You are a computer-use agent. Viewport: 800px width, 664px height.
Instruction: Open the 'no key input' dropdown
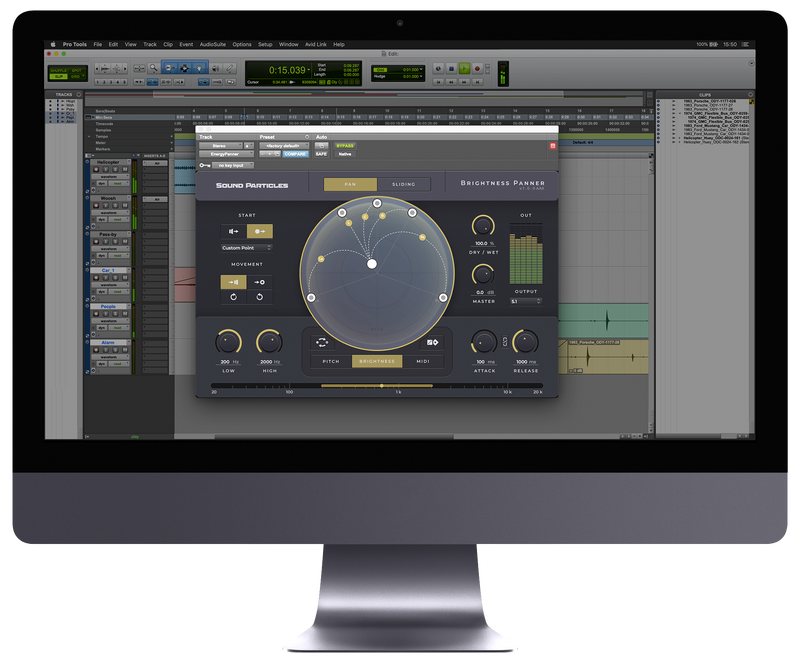pos(231,165)
